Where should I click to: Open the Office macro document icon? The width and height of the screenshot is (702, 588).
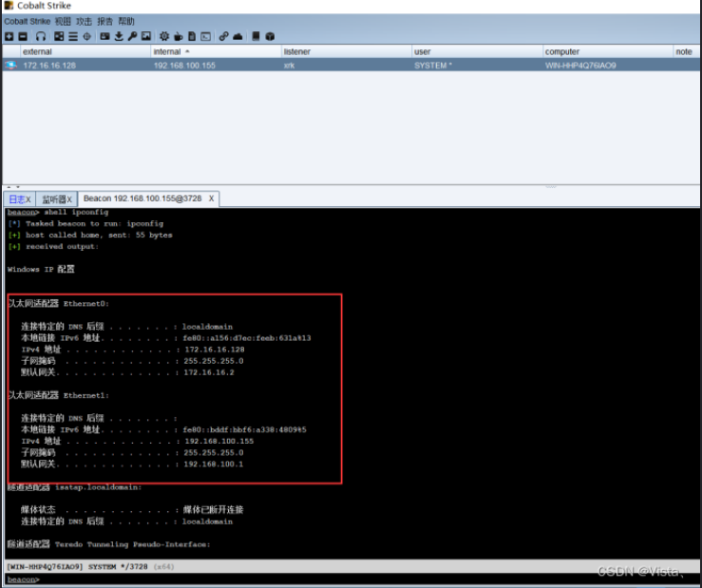coord(192,36)
